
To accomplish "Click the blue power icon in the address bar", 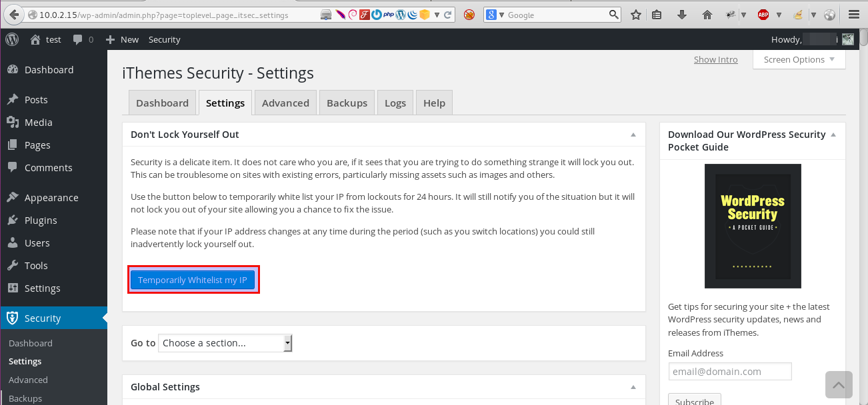I will tap(377, 15).
